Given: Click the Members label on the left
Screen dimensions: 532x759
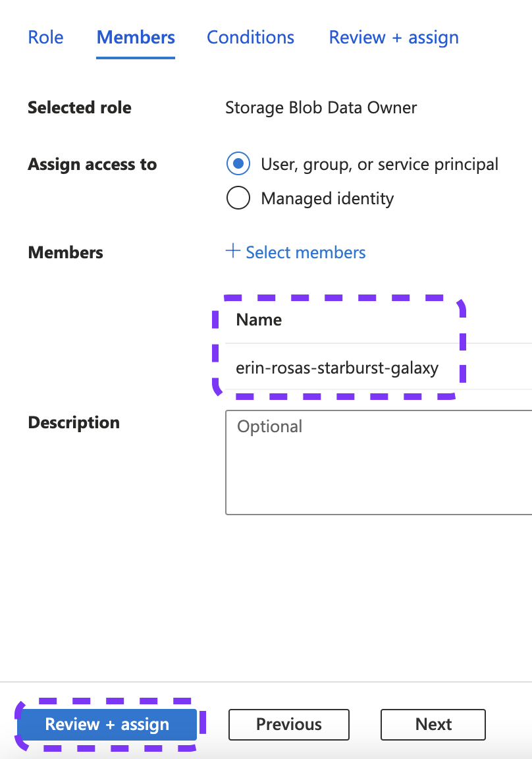Looking at the screenshot, I should [x=65, y=252].
